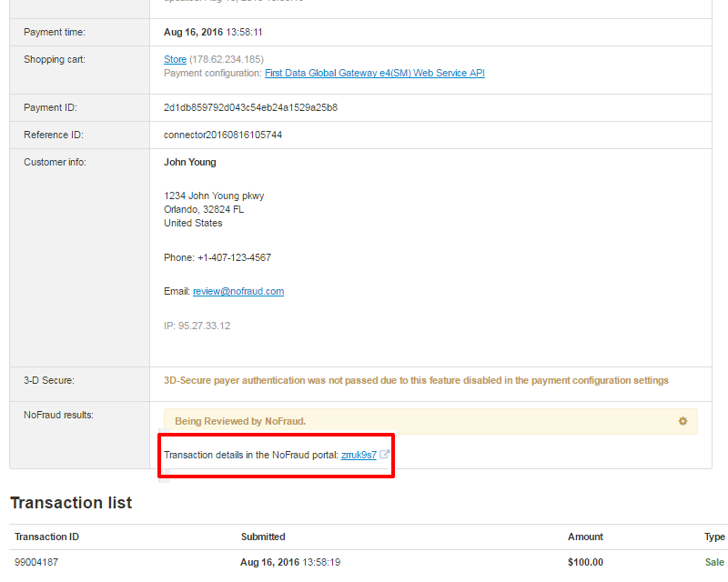Select the Reference ID connector20160816105744
The image size is (728, 582).
point(223,135)
